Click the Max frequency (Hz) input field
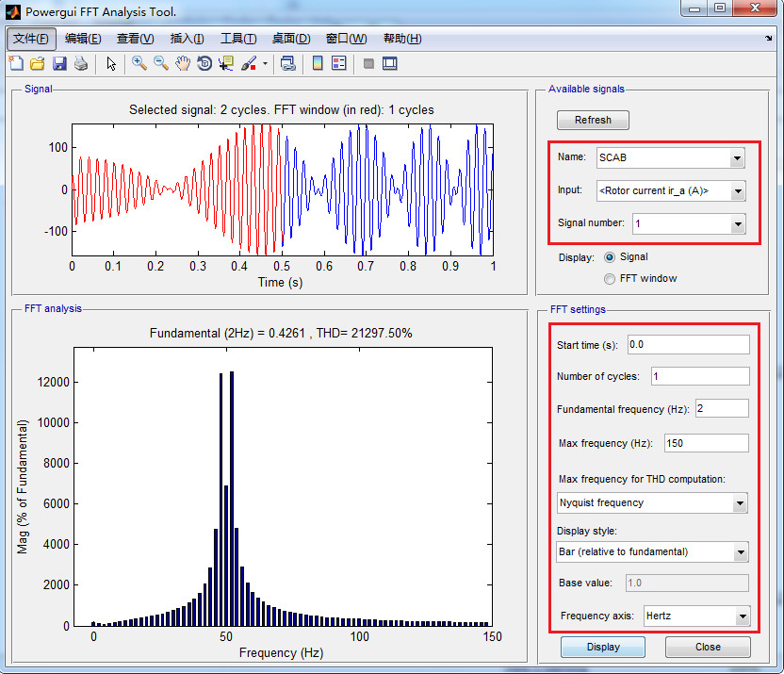The height and width of the screenshot is (674, 784). [706, 443]
